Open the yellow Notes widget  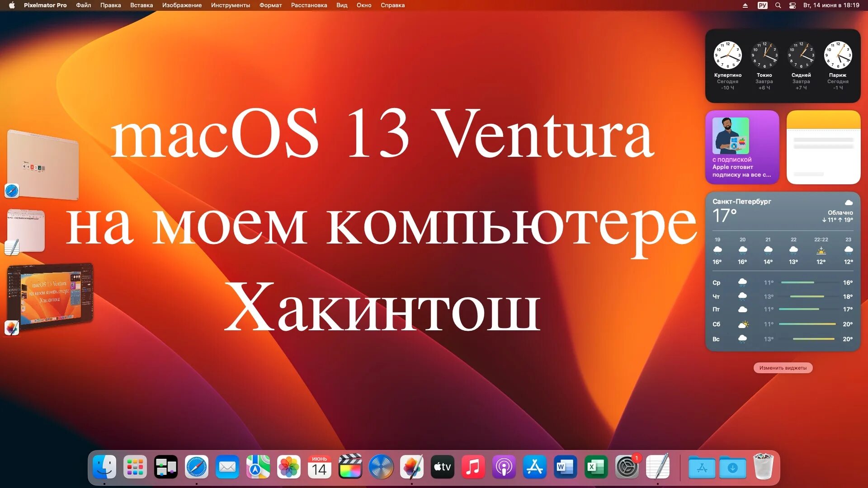[x=824, y=147]
